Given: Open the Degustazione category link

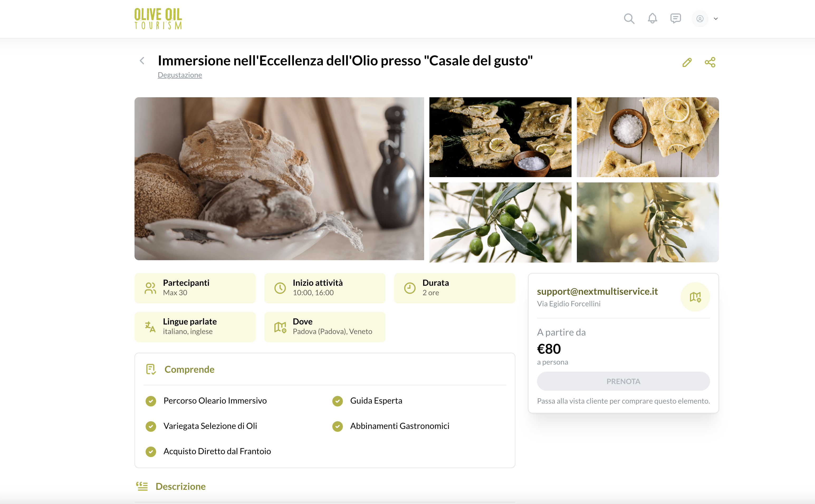Looking at the screenshot, I should tap(180, 75).
